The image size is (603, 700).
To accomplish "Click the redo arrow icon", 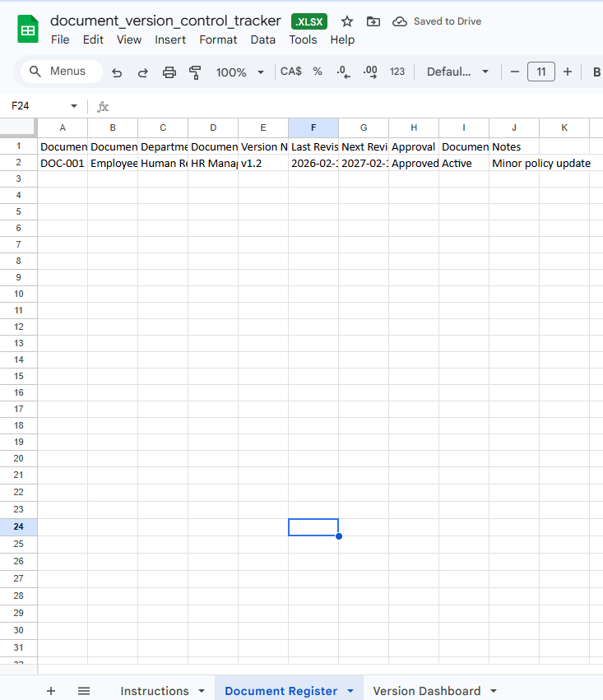I will (x=143, y=72).
